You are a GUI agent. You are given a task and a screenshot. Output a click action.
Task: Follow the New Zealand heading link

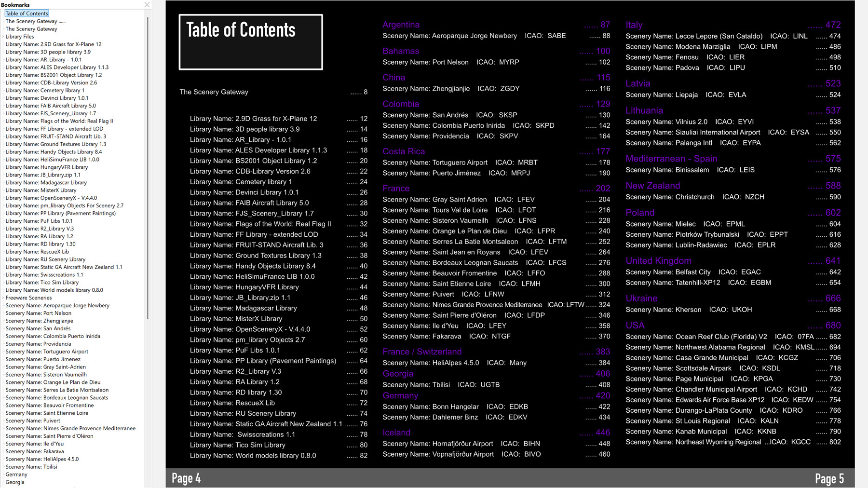tap(653, 186)
